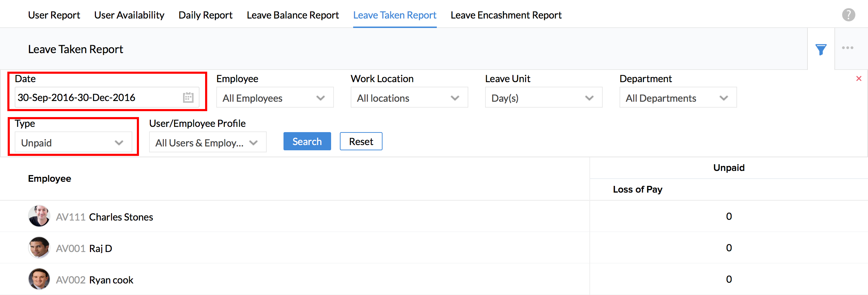
Task: Open the Work Location dropdown
Action: coord(409,98)
